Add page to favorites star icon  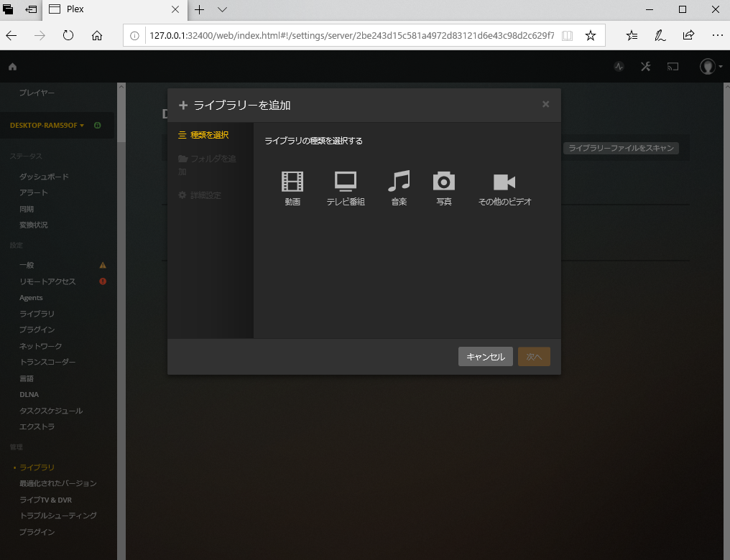[591, 35]
